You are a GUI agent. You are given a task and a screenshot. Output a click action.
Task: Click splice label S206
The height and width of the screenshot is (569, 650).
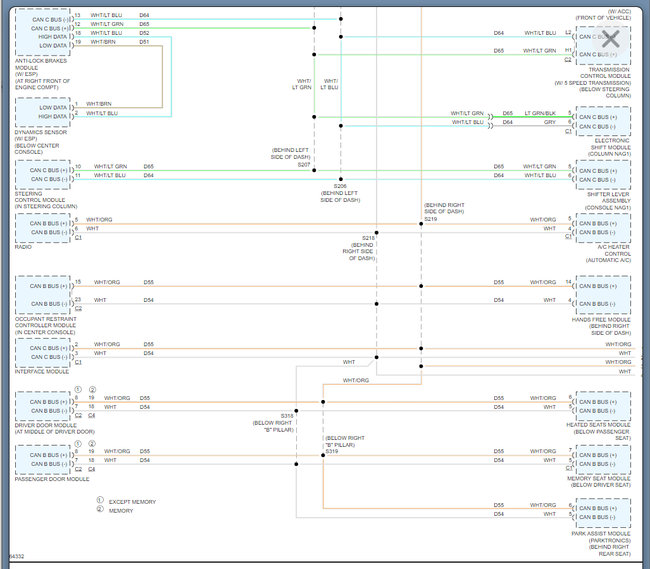(x=340, y=186)
